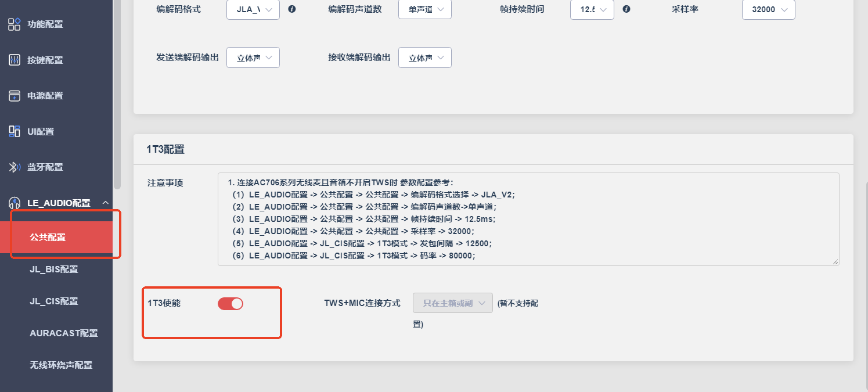Click the 按键配置 sidebar icon

coord(14,60)
